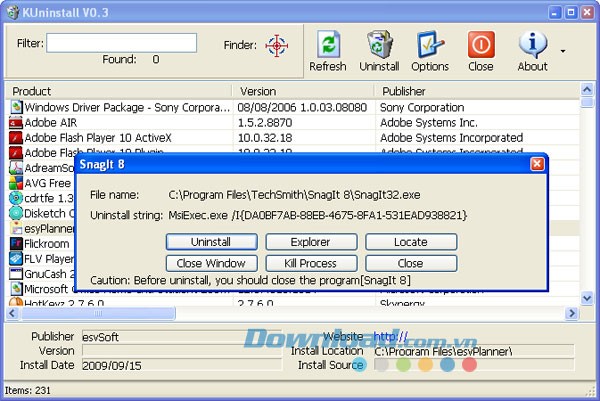The image size is (600, 401).
Task: Sort list by Publisher column header
Action: click(x=477, y=91)
